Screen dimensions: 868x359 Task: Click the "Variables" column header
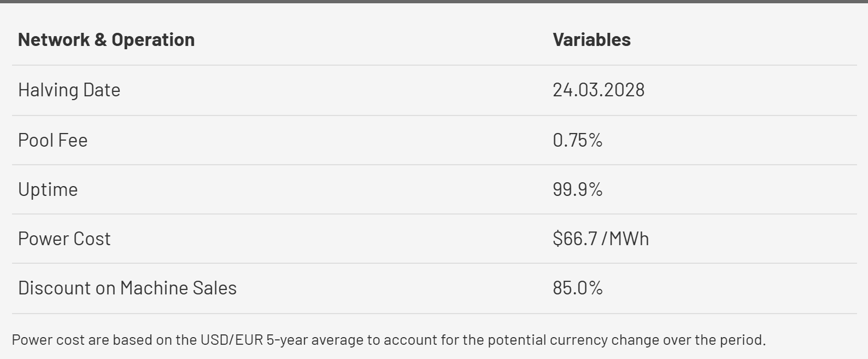[591, 40]
